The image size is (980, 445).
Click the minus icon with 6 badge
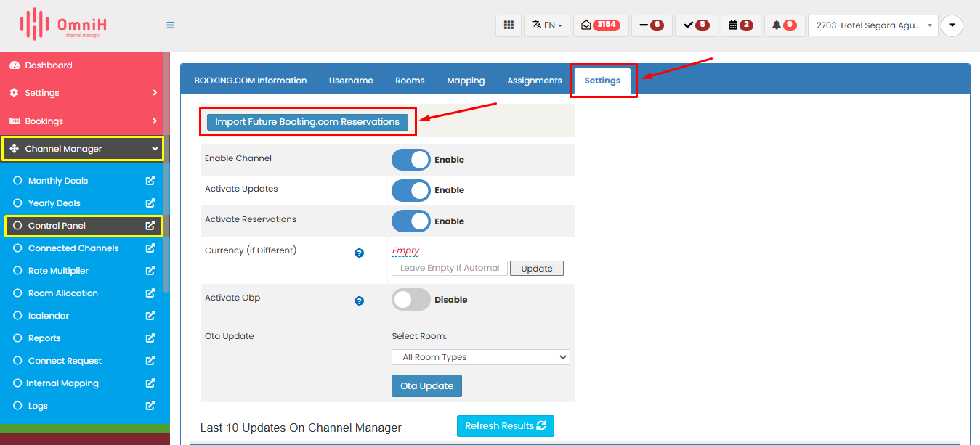click(652, 25)
